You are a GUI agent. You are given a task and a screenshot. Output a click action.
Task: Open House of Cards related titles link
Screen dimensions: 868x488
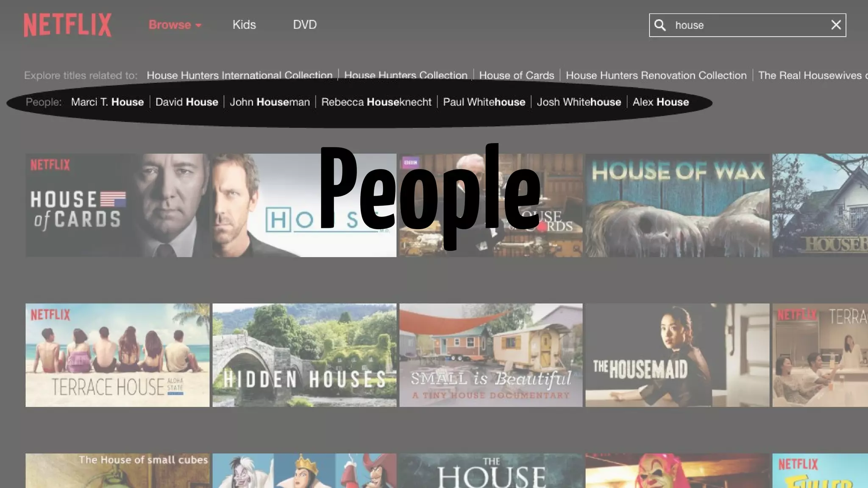pyautogui.click(x=516, y=75)
